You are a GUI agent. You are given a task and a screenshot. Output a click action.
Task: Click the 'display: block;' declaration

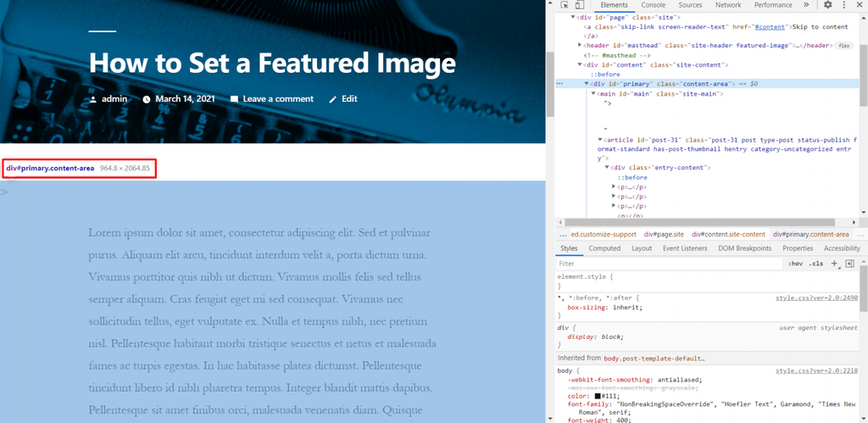pyautogui.click(x=596, y=337)
